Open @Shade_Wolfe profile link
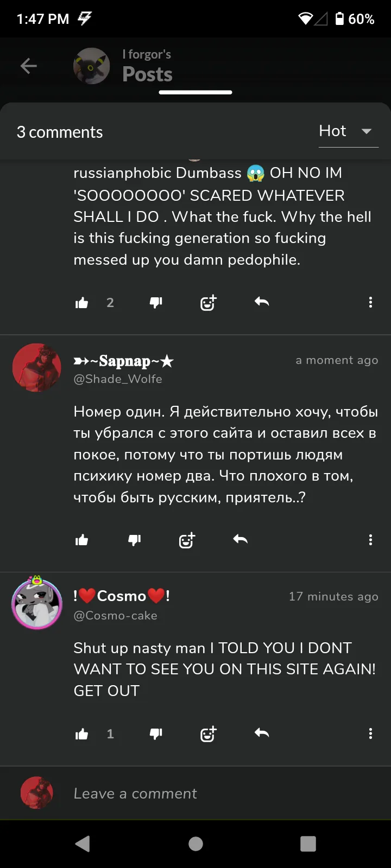391x868 pixels. [118, 379]
